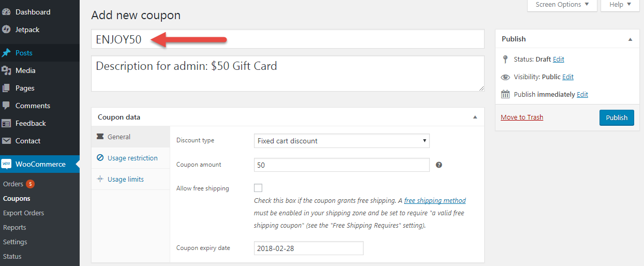Open the Help dropdown tab
This screenshot has height=266, width=644.
(620, 5)
